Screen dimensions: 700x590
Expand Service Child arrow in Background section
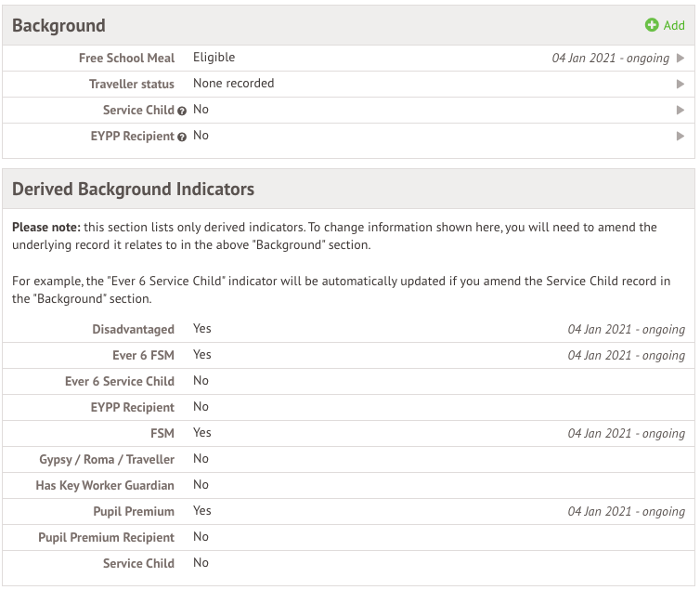[681, 110]
